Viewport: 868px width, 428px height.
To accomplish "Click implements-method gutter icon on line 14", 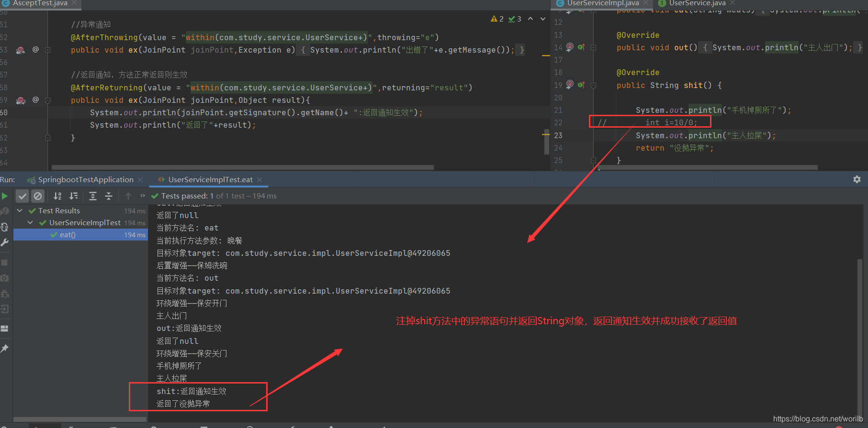I will [581, 47].
